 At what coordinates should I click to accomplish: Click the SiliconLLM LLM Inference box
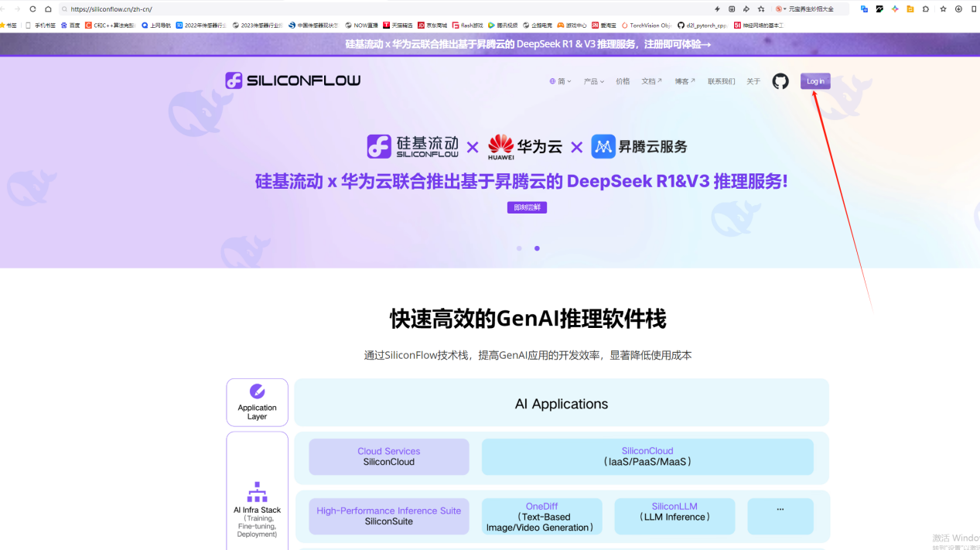674,516
